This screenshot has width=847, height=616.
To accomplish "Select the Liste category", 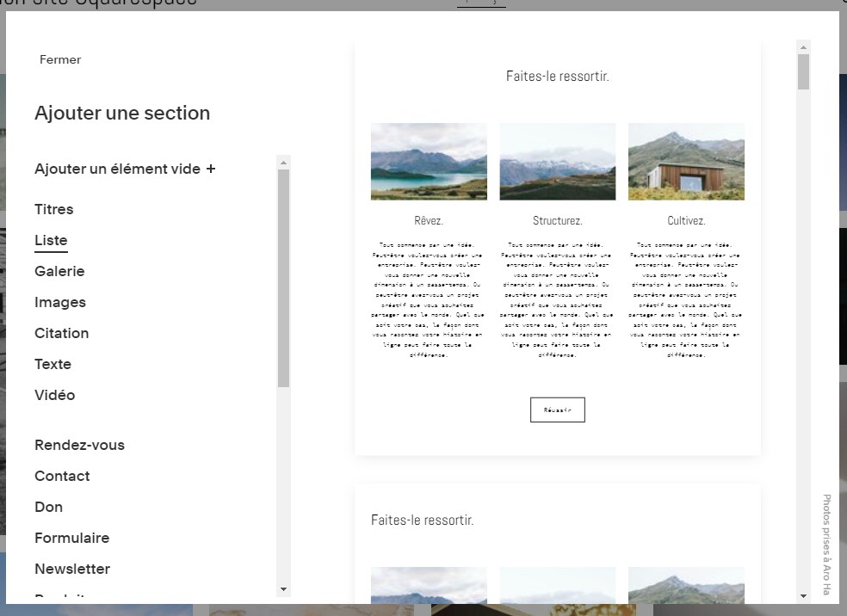I will click(51, 240).
